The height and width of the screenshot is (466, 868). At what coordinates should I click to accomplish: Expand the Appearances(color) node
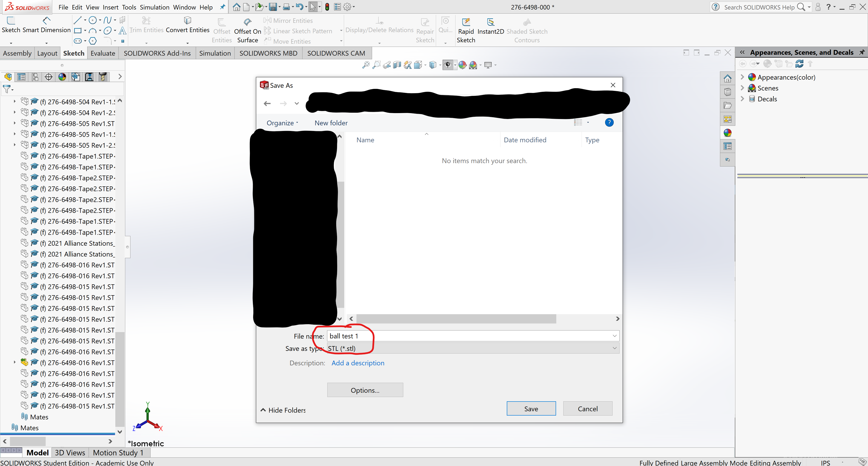742,77
